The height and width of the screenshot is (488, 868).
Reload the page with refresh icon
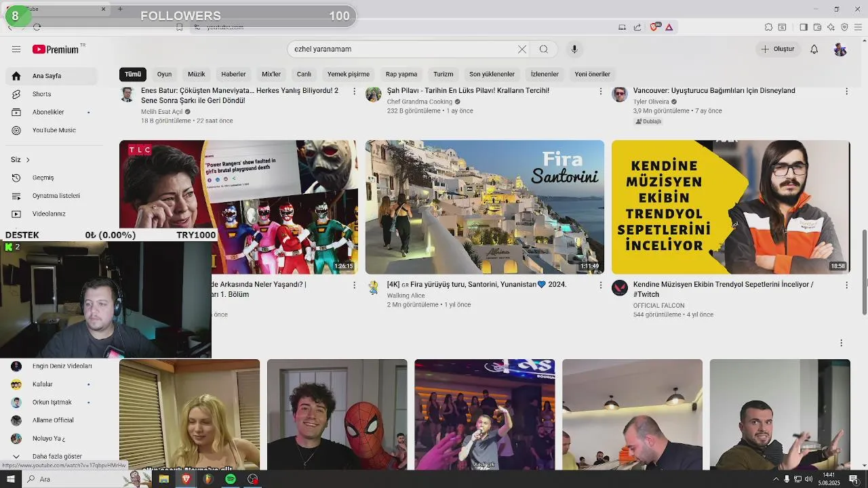click(37, 27)
